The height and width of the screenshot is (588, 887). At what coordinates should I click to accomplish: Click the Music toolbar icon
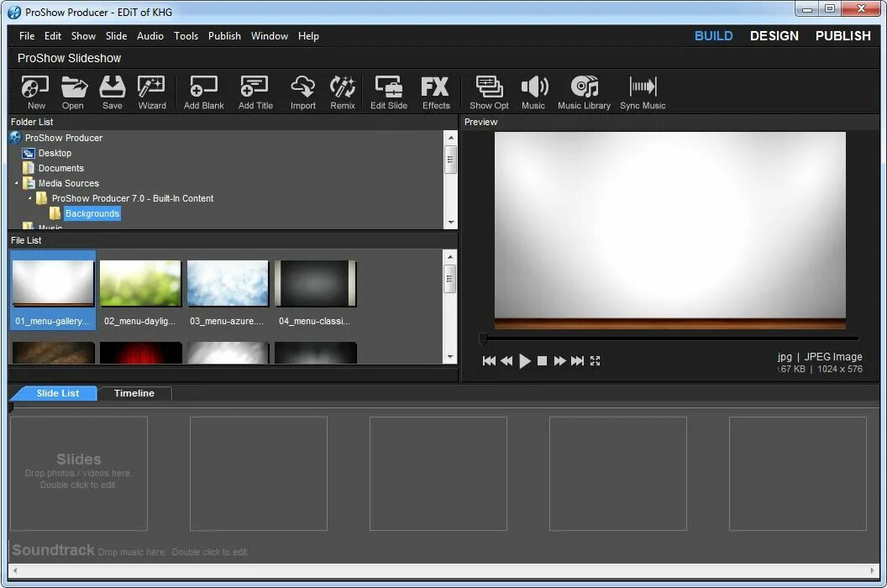533,92
